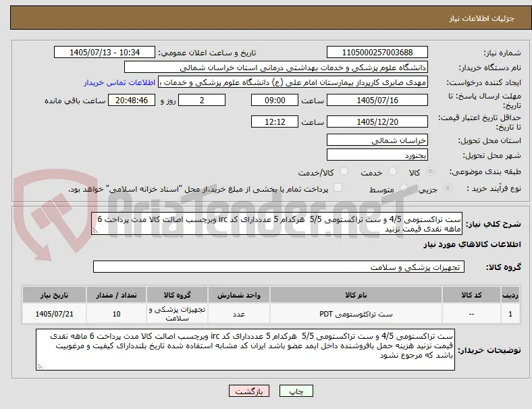Click the quantity cell showing 10
Image resolution: width=532 pixels, height=409 pixels.
click(116, 314)
